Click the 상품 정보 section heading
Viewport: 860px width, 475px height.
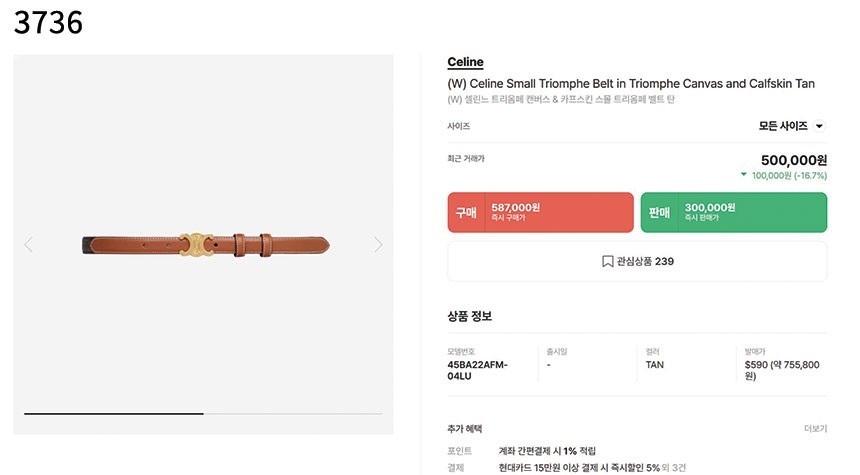pos(469,317)
